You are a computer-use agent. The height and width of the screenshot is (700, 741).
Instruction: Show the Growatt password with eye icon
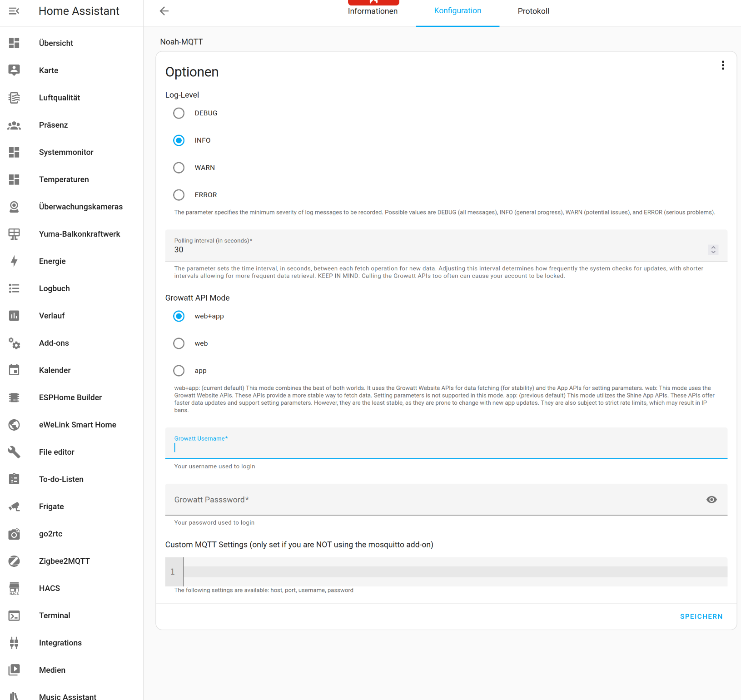pyautogui.click(x=711, y=500)
